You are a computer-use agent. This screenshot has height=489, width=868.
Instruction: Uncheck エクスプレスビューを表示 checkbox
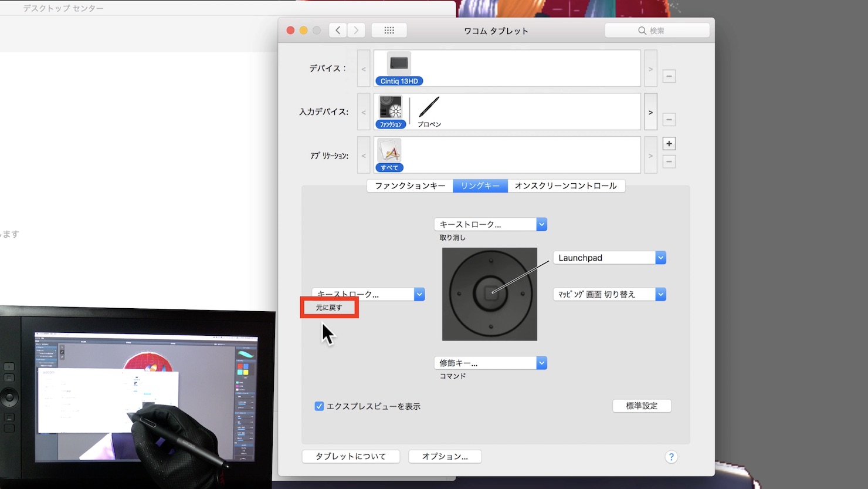(x=319, y=406)
